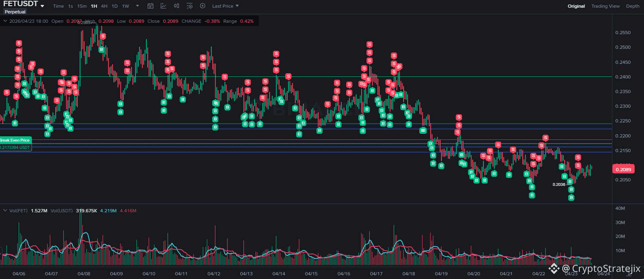Screen dimensions: 644x279
Task: Click the 0.2200 price axis label
Action: pyautogui.click(x=623, y=136)
